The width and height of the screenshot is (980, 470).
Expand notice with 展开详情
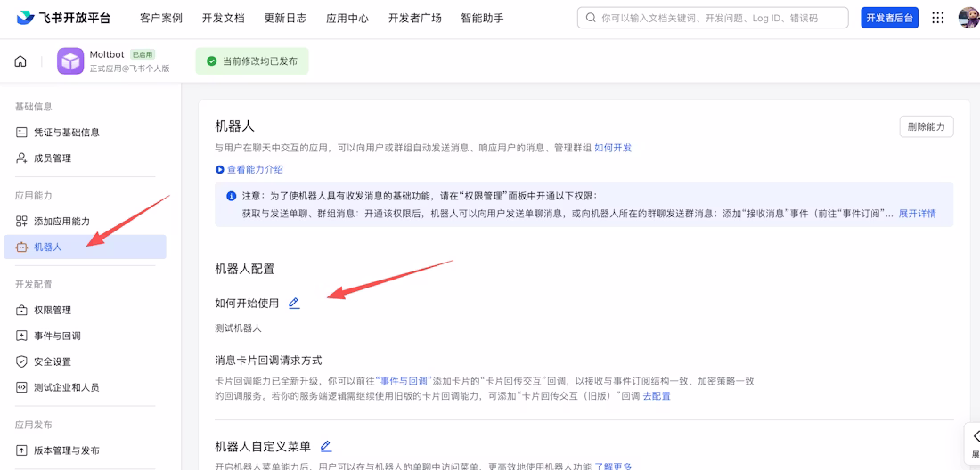[918, 214]
